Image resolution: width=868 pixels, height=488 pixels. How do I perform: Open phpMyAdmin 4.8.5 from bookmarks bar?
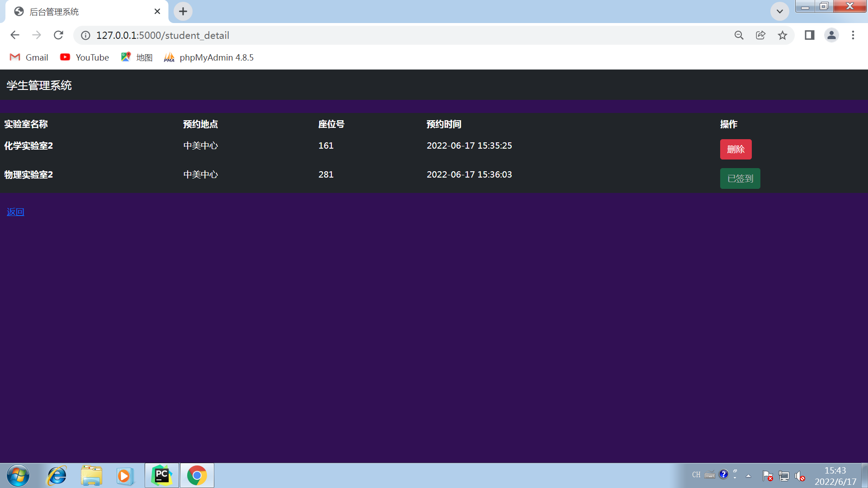coord(208,57)
